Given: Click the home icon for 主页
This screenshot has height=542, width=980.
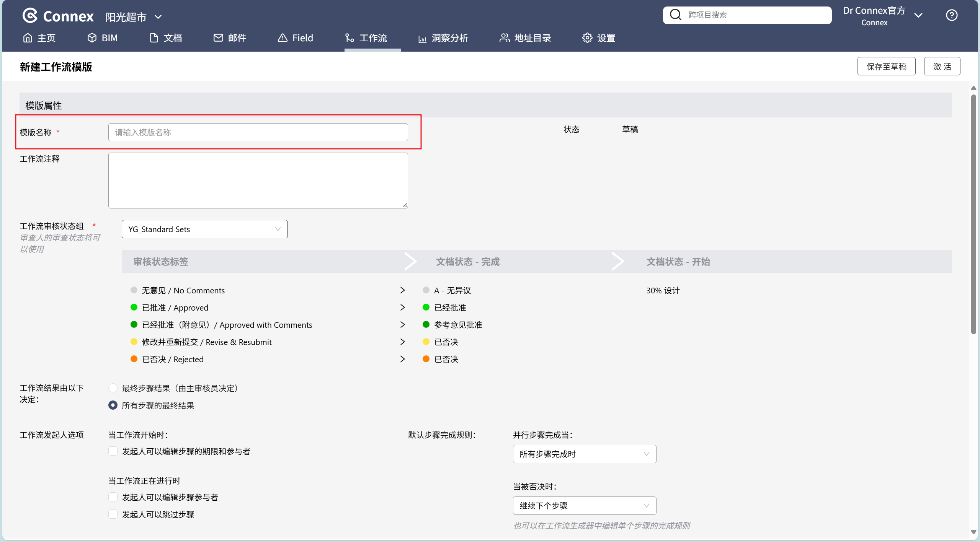Looking at the screenshot, I should [x=28, y=38].
